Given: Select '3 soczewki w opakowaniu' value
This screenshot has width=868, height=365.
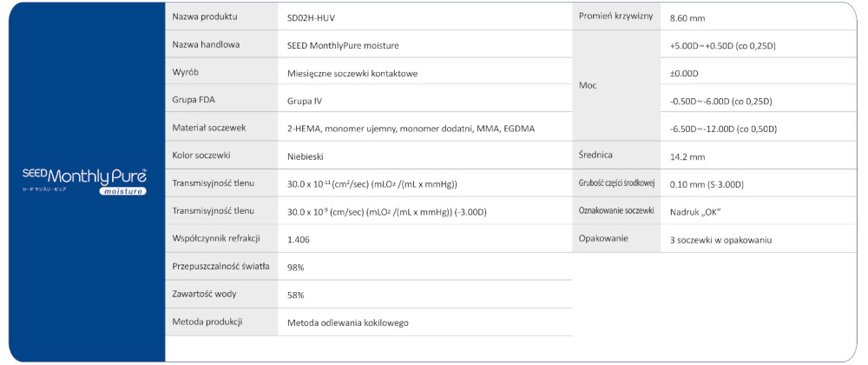Looking at the screenshot, I should (720, 241).
